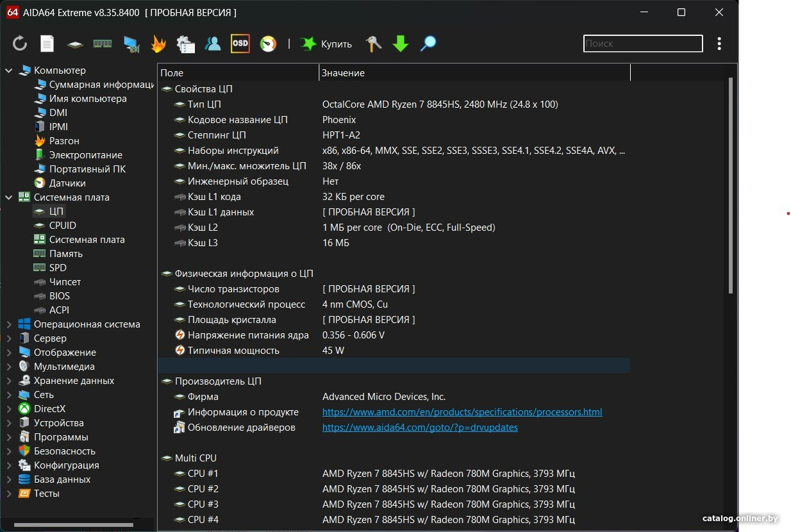Expand the Хранение данных node

(9, 381)
